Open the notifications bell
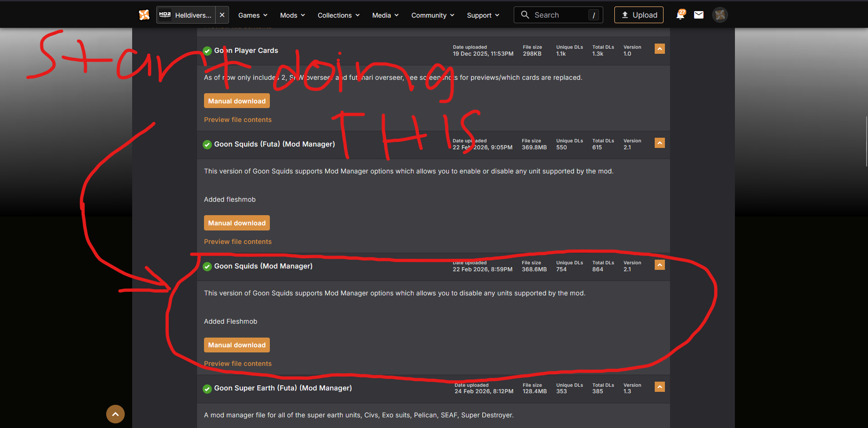Screen dimensions: 868x428 pyautogui.click(x=680, y=15)
